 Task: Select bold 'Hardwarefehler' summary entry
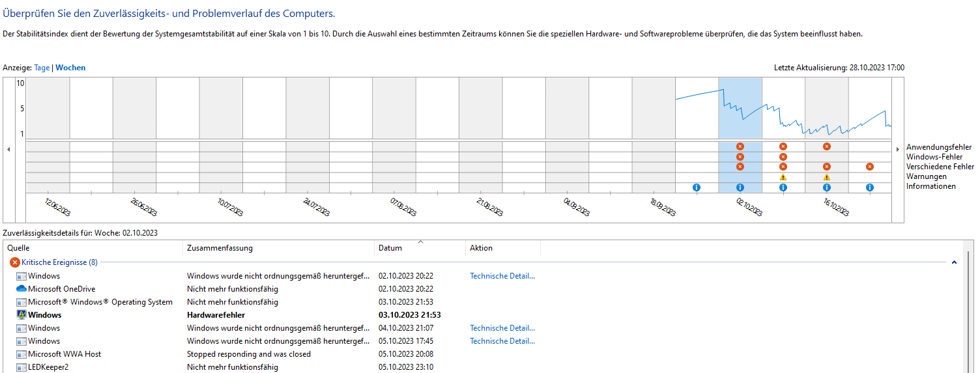click(216, 315)
